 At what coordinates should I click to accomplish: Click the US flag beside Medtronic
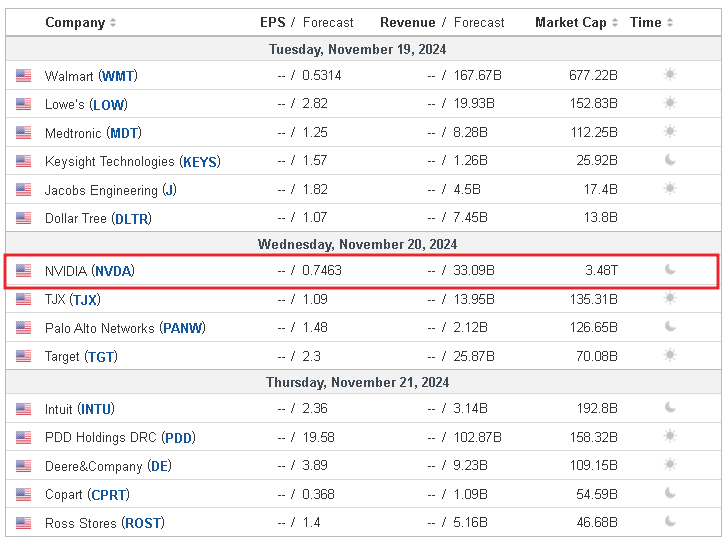click(x=23, y=133)
